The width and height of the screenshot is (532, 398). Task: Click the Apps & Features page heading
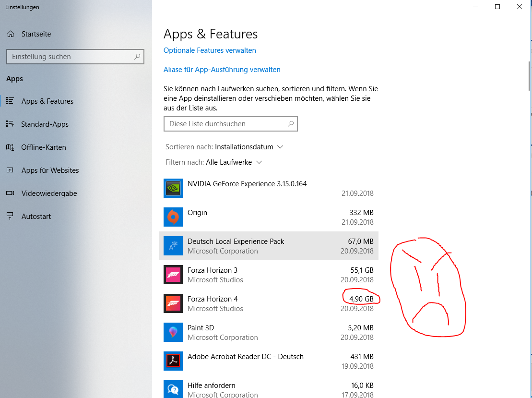tap(211, 34)
